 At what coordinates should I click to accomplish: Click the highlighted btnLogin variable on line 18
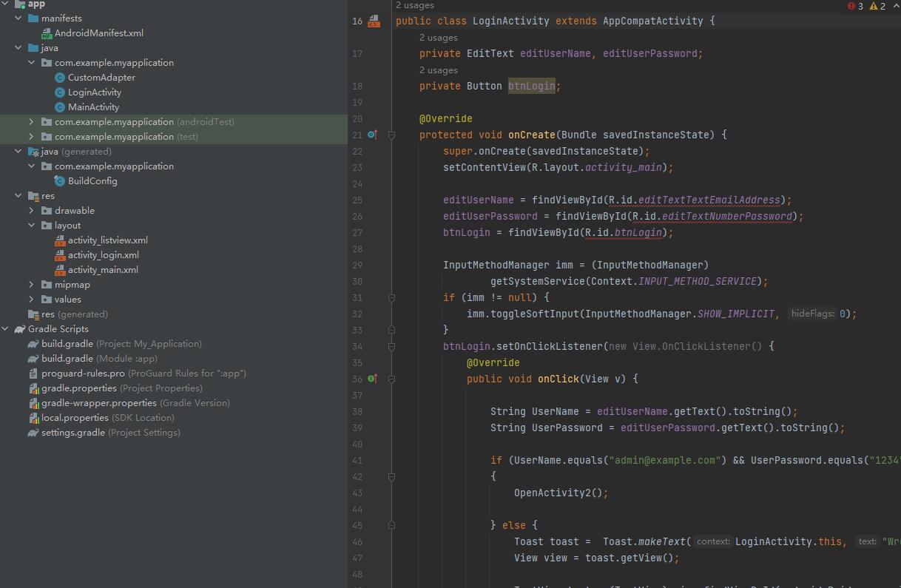pos(531,86)
